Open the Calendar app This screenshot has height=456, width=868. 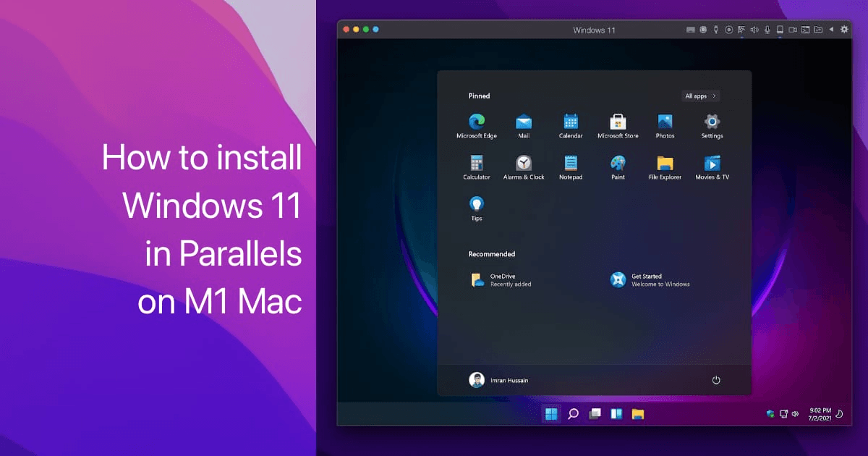(570, 120)
